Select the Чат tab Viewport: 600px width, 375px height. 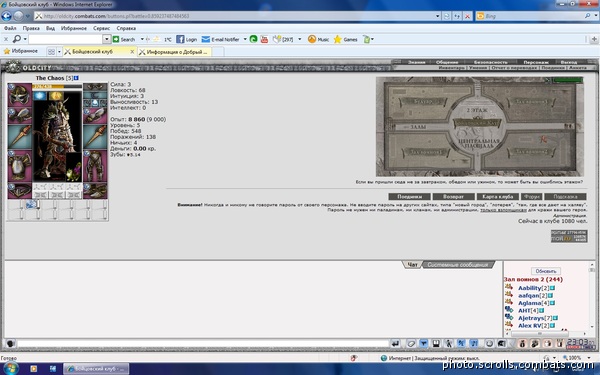pyautogui.click(x=412, y=264)
